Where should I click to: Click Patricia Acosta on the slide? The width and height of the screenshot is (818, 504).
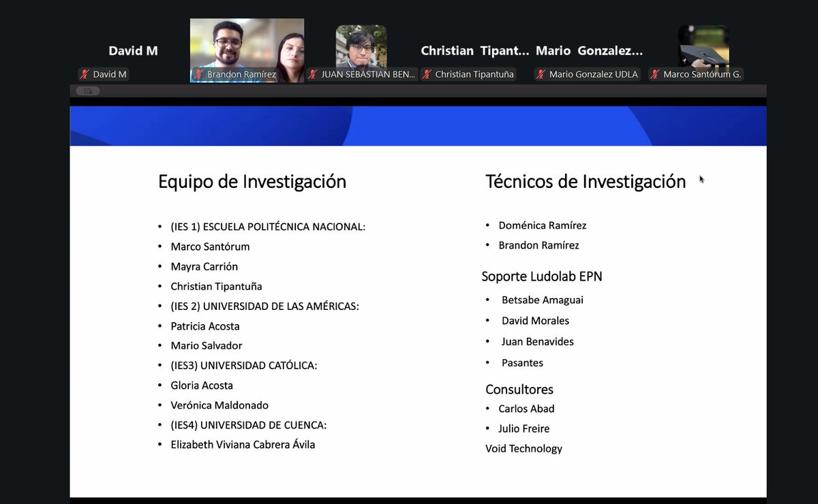[x=205, y=326]
